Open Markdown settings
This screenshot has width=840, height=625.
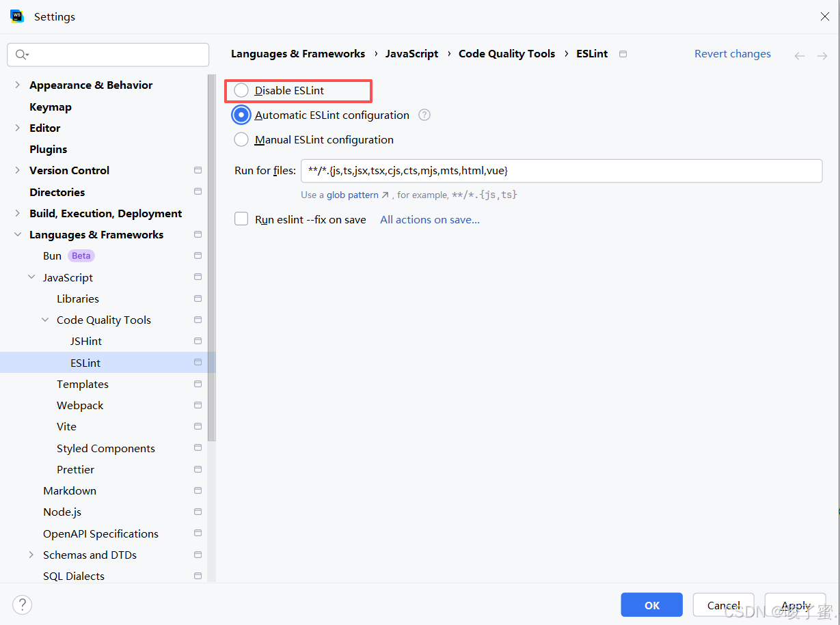pyautogui.click(x=70, y=490)
